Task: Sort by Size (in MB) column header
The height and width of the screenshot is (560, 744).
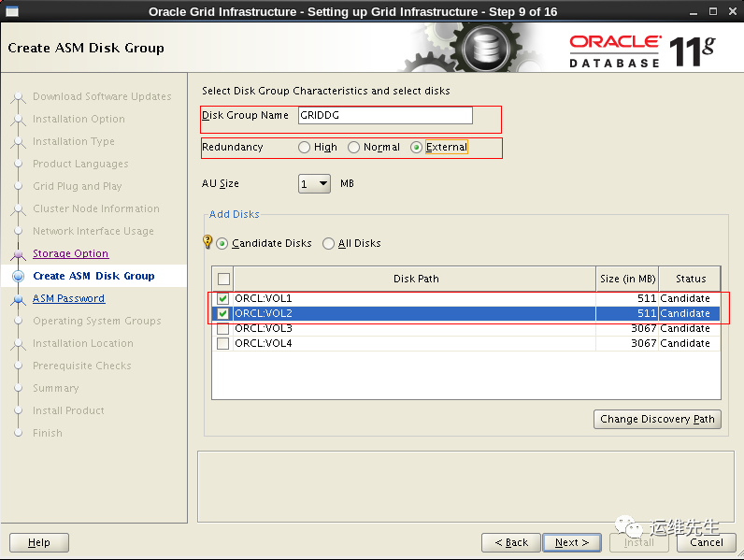Action: [x=627, y=279]
